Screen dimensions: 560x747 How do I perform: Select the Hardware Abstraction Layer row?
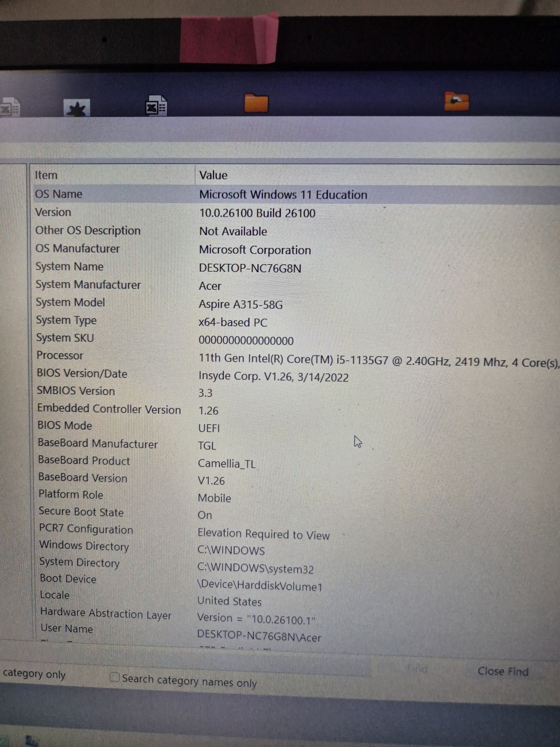(106, 613)
